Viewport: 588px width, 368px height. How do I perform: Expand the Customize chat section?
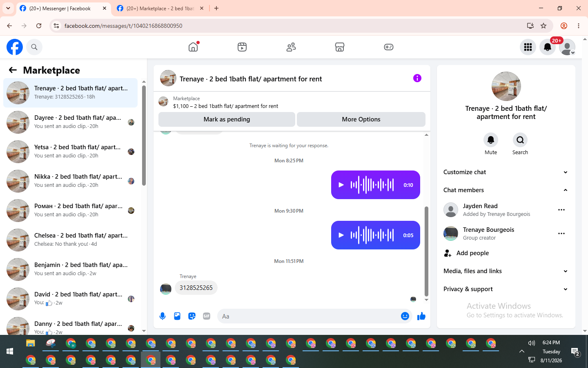506,172
